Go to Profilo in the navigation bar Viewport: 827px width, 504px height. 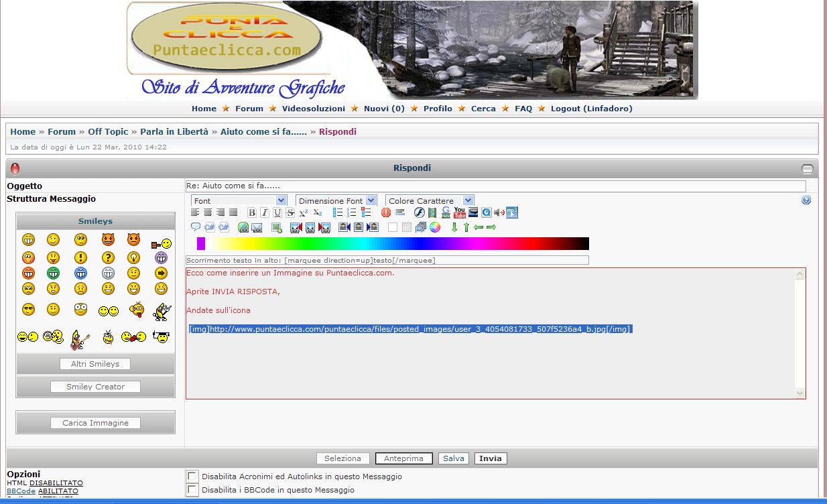[438, 109]
